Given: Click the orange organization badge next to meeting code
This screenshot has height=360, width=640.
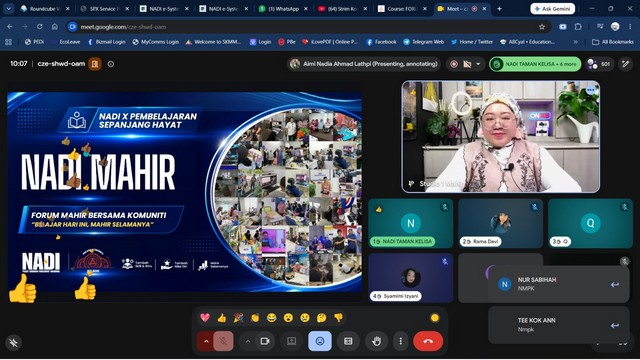Looking at the screenshot, I should click(95, 64).
